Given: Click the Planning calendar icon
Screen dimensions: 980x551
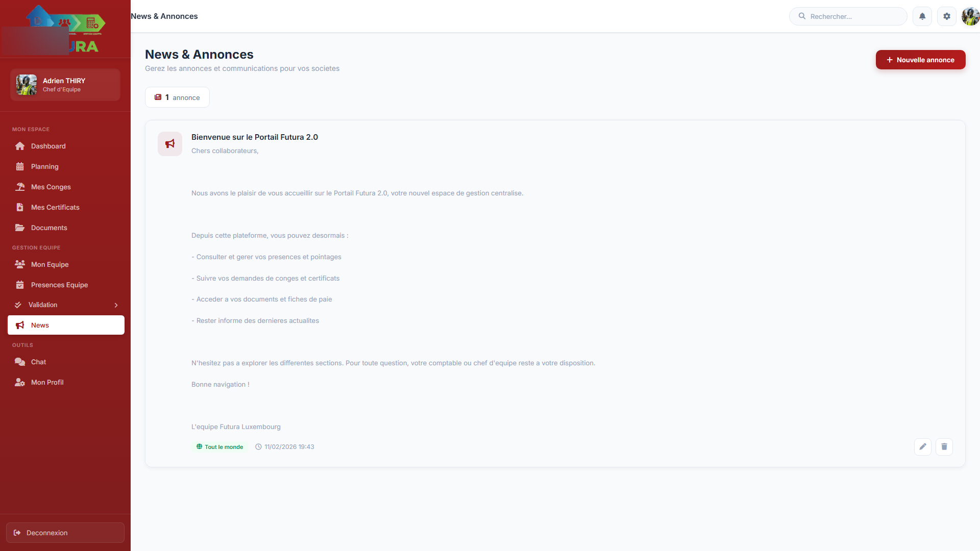Looking at the screenshot, I should [x=20, y=167].
